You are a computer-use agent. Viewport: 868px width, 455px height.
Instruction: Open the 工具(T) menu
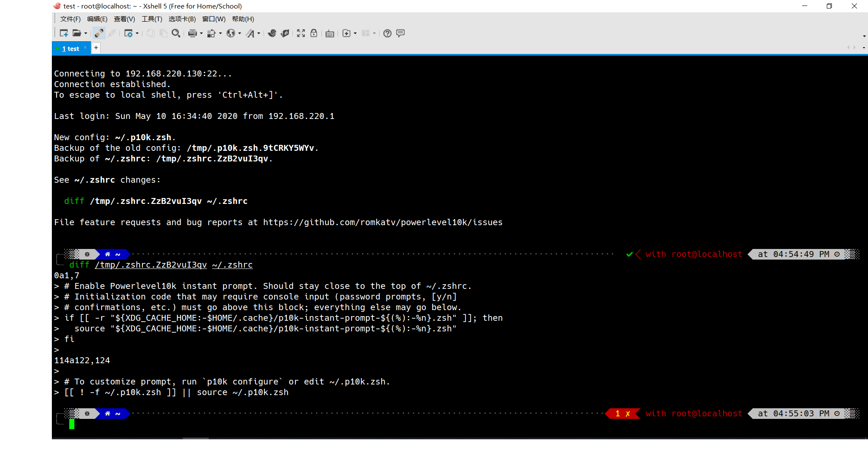(x=151, y=19)
